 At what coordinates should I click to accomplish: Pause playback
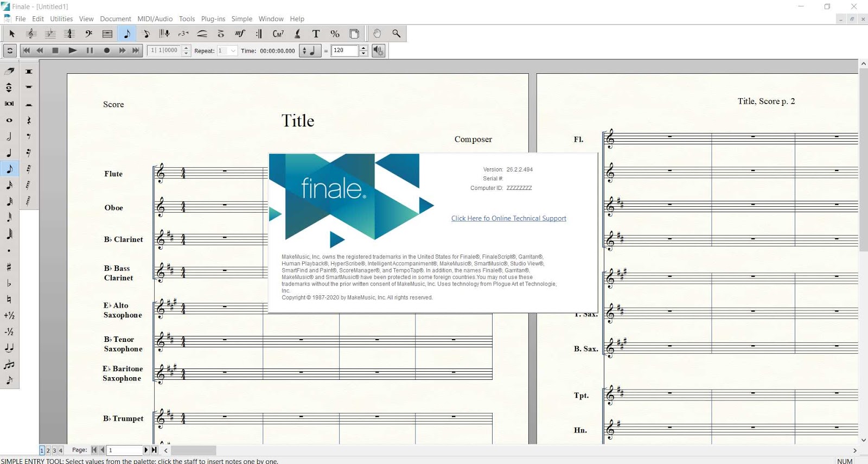[x=90, y=50]
